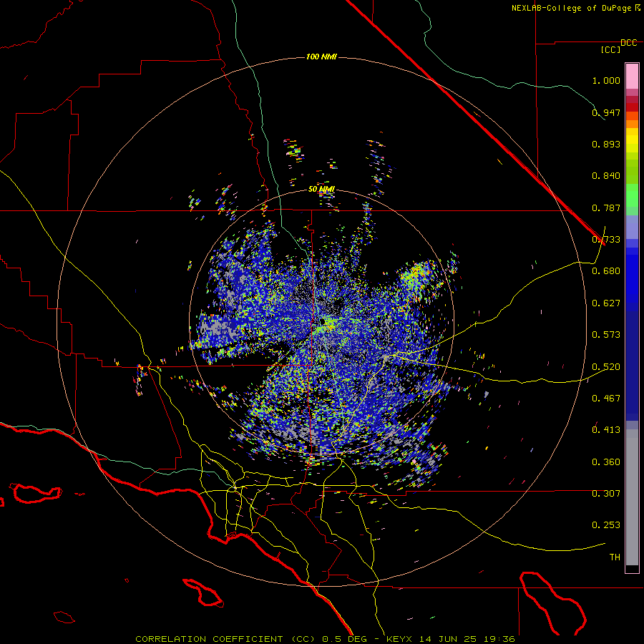The height and width of the screenshot is (644, 644).
Task: Select the 0.307 scale value
Action: pos(606,493)
